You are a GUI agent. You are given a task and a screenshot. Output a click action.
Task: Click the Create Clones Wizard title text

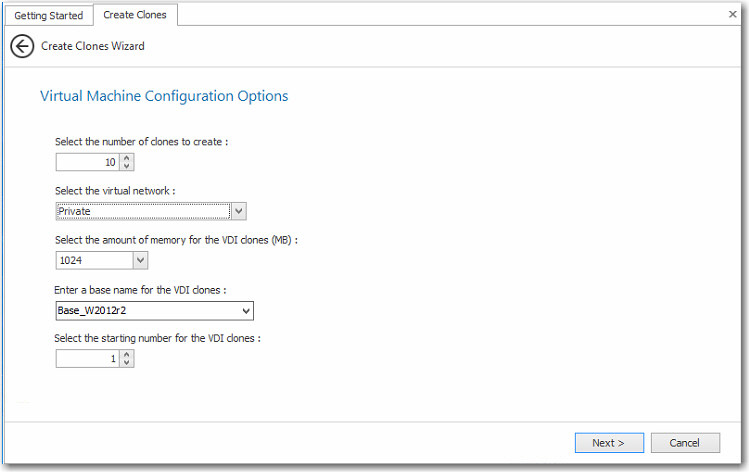coord(94,46)
